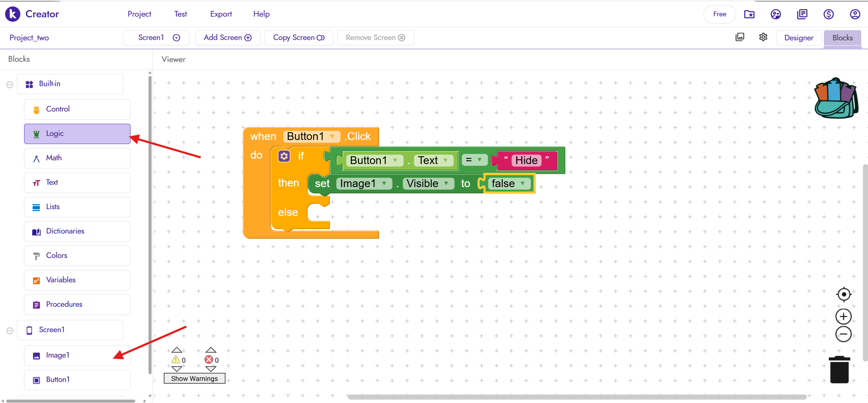Click the Show Warnings button

click(x=194, y=379)
